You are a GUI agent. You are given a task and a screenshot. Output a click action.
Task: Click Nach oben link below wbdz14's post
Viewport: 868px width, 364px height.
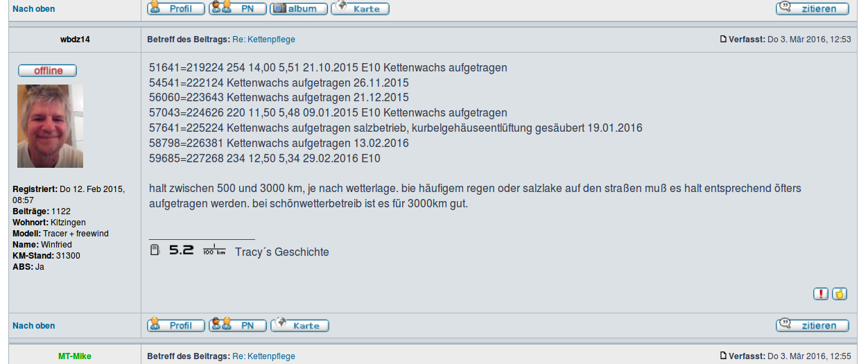(34, 326)
